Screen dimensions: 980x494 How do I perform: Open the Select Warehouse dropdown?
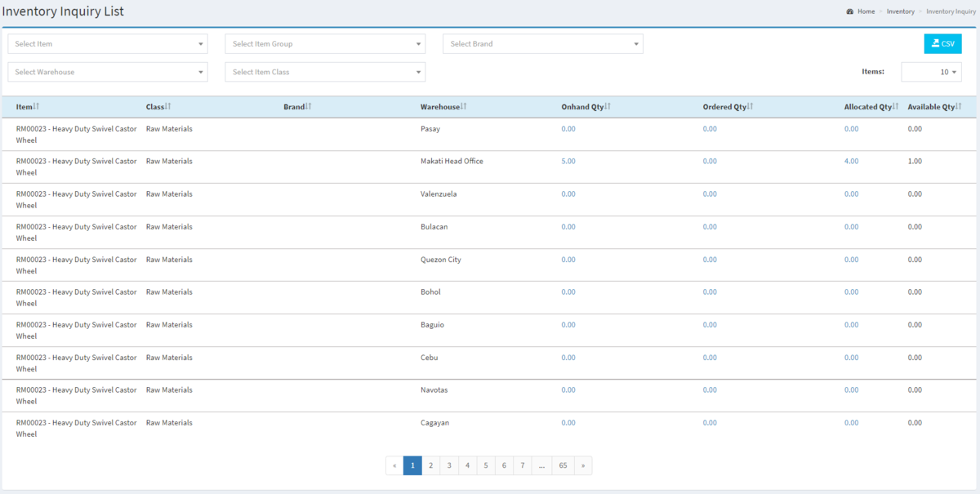(107, 72)
